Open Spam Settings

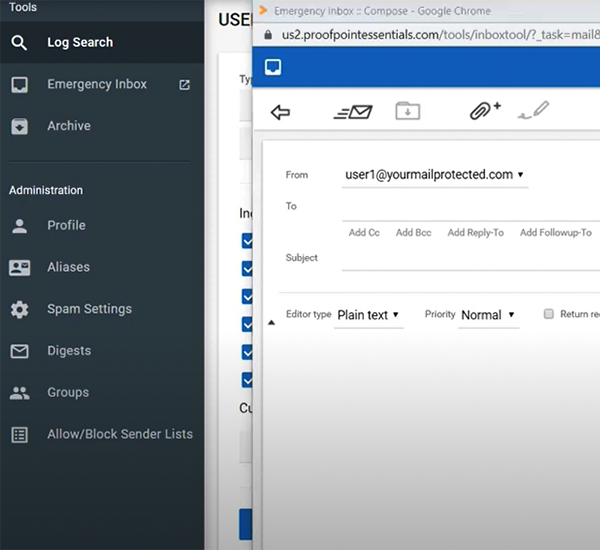[x=102, y=309]
